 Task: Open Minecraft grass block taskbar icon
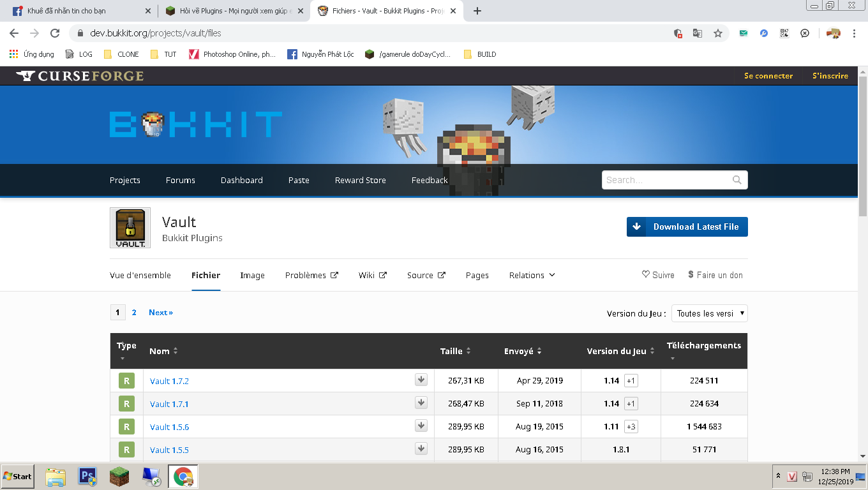119,477
